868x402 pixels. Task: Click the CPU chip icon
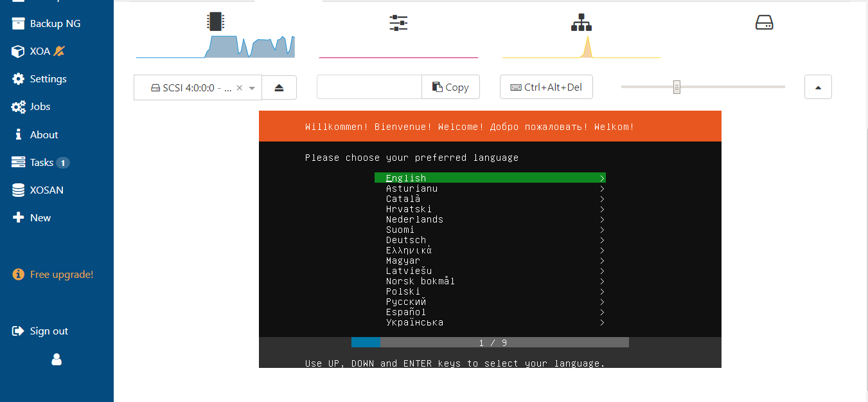pyautogui.click(x=216, y=22)
